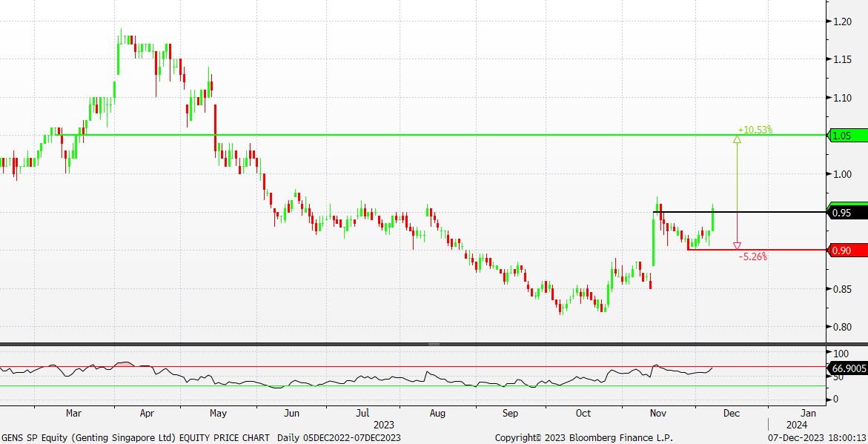Click the 2024 year label

[798, 425]
